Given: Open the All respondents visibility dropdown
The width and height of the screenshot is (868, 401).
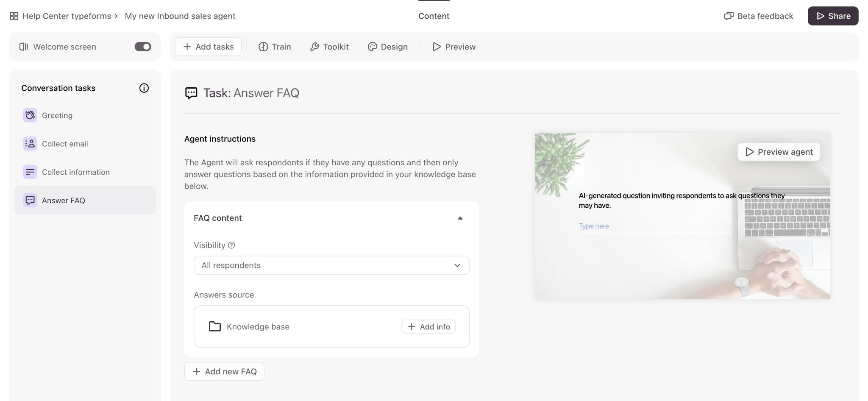Looking at the screenshot, I should tap(331, 265).
